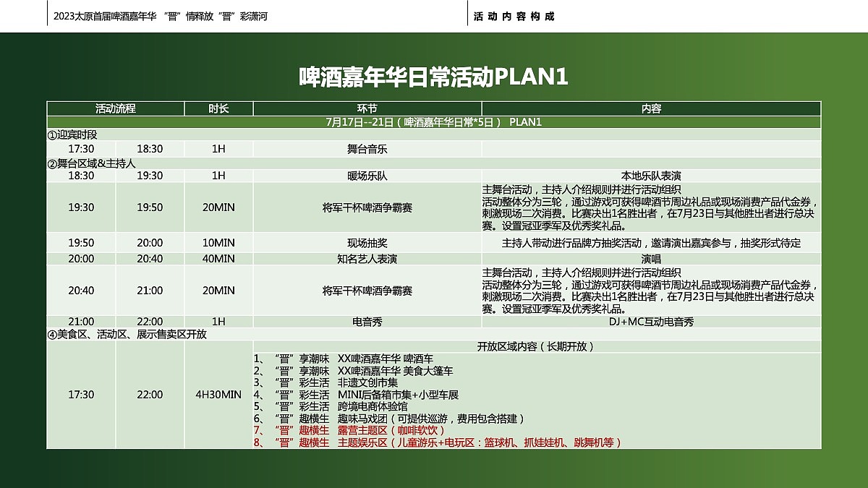Click the header text 活动内容构成
The image size is (868, 488).
pyautogui.click(x=515, y=14)
